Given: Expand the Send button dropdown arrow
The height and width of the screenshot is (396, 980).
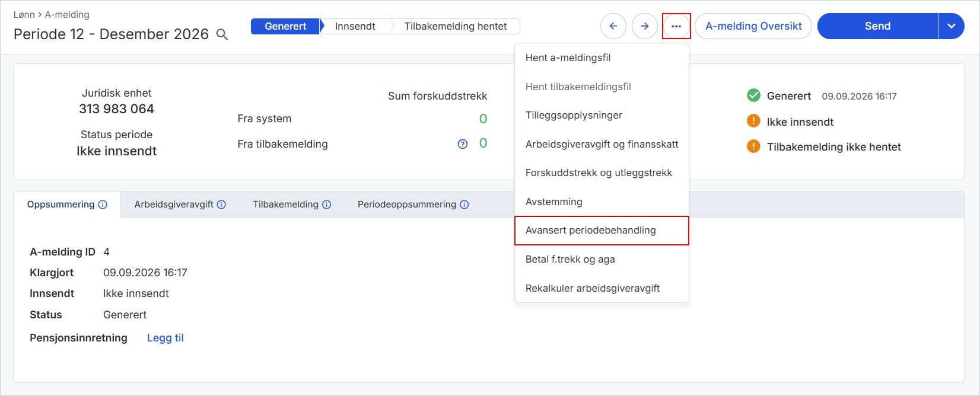Looking at the screenshot, I should (x=952, y=26).
